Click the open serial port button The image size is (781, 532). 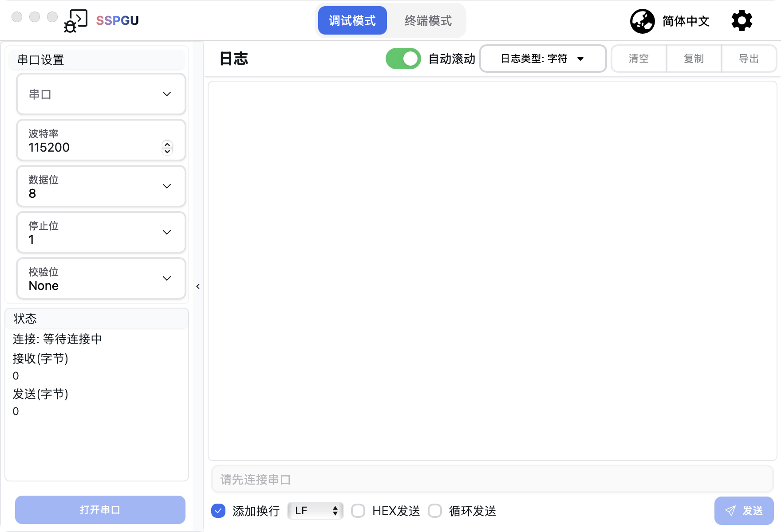click(x=100, y=510)
